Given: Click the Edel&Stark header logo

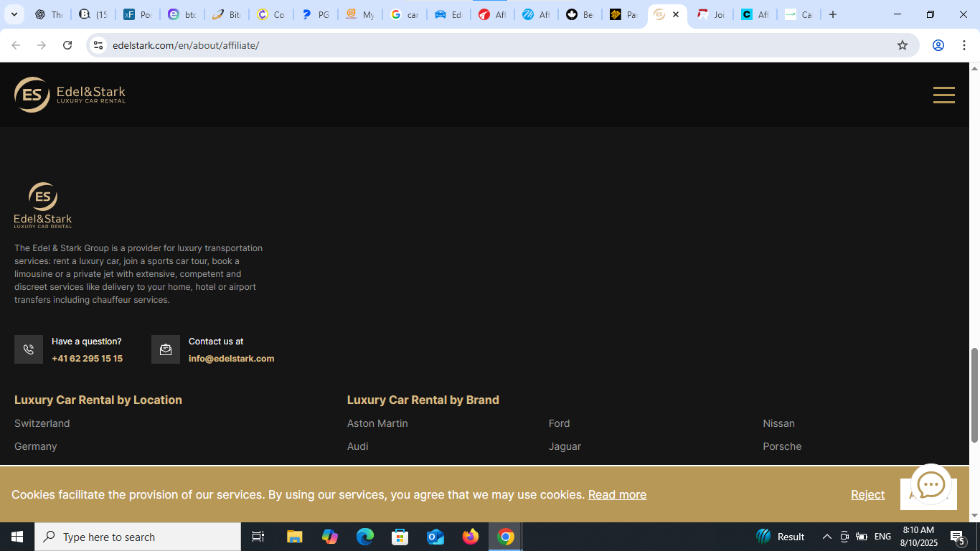Looking at the screenshot, I should [x=70, y=95].
